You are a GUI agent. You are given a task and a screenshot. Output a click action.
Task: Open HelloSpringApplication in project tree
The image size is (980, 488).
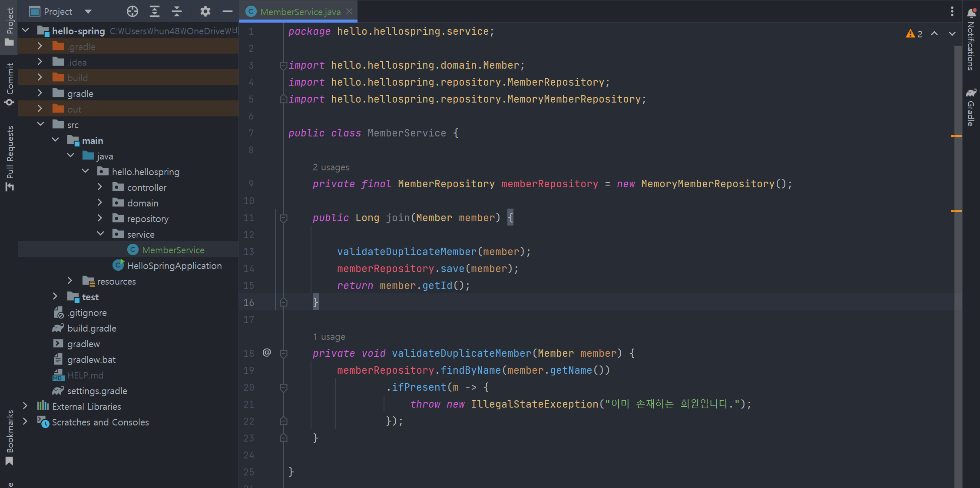tap(174, 266)
